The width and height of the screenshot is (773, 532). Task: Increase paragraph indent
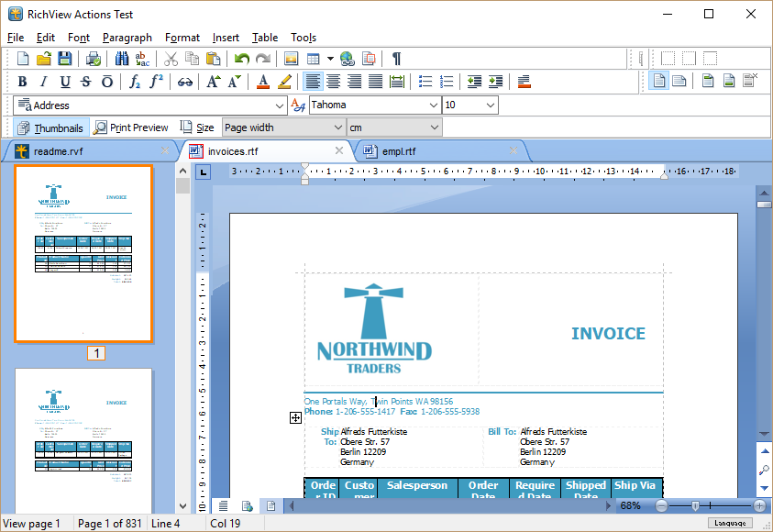click(495, 82)
